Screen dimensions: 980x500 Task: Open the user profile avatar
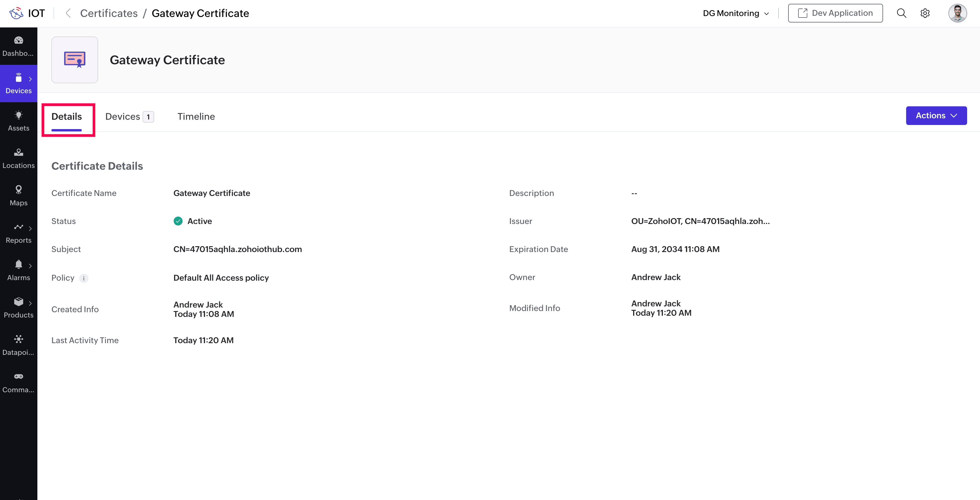coord(957,13)
